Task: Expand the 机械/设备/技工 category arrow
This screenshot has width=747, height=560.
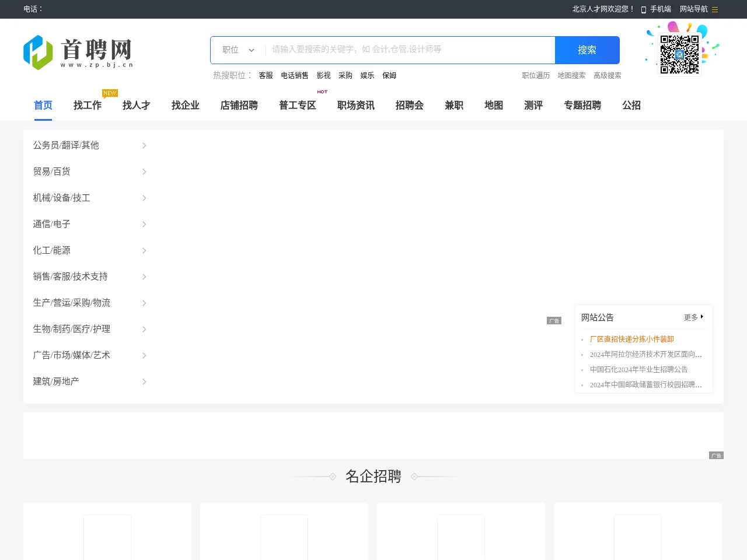Action: [x=144, y=198]
